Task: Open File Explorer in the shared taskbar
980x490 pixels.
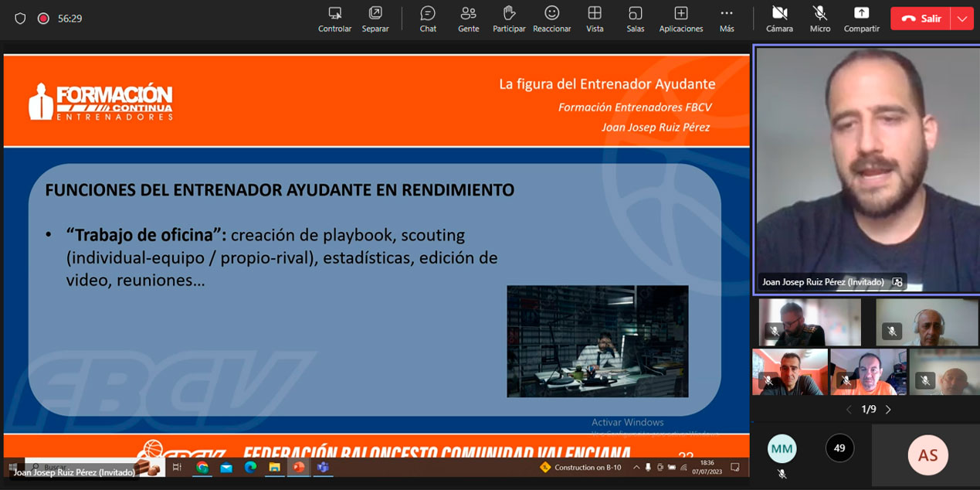Action: coord(274,467)
